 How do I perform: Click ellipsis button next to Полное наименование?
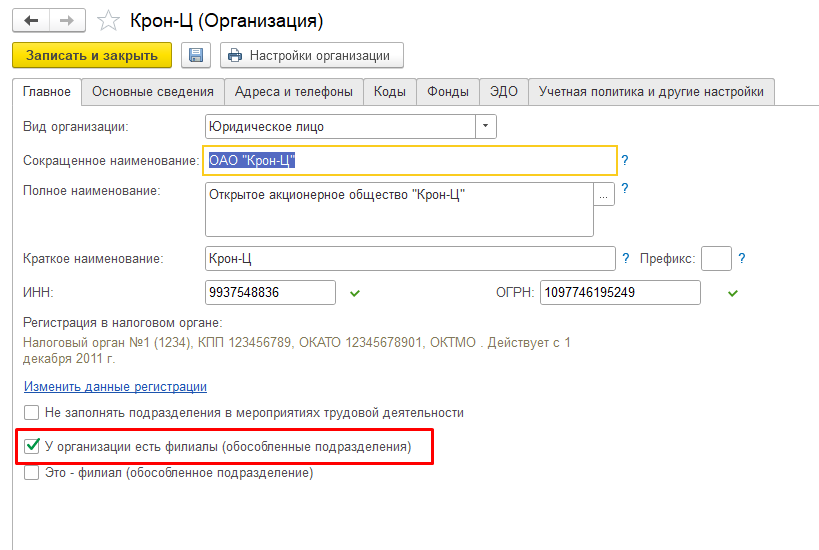pyautogui.click(x=603, y=196)
